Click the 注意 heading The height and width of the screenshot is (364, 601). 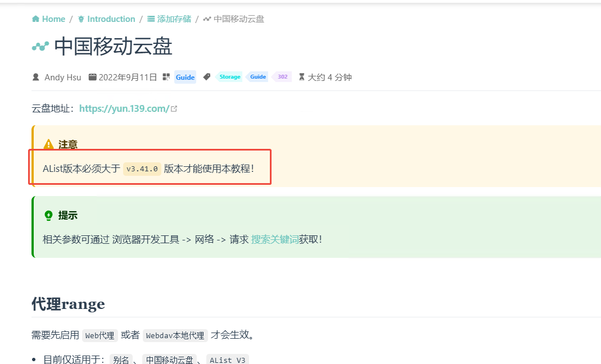point(68,144)
